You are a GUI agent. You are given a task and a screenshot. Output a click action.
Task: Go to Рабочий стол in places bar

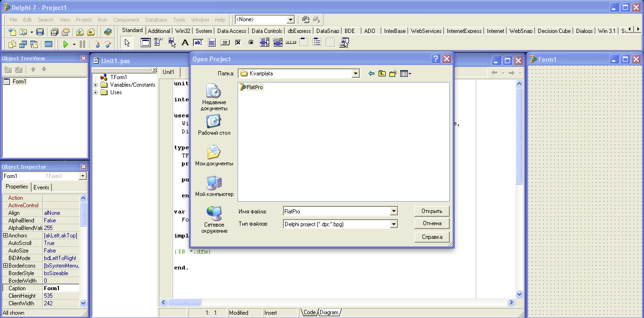[x=214, y=125]
